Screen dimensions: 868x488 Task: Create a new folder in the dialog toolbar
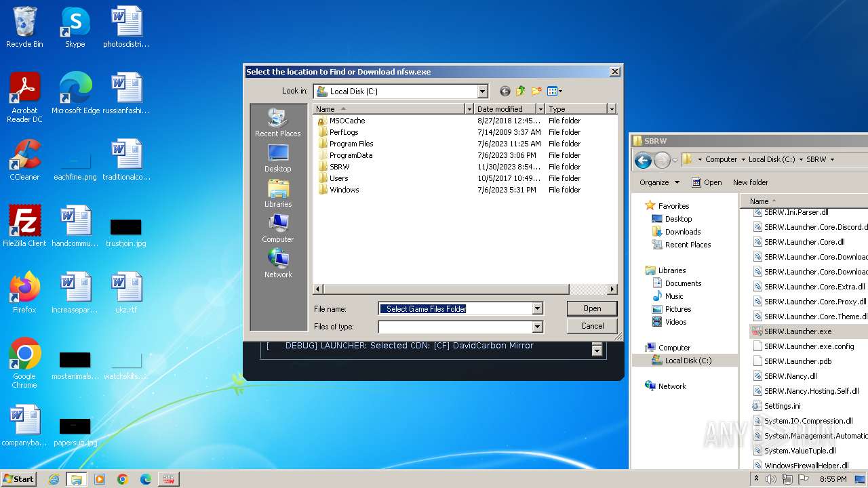pyautogui.click(x=536, y=91)
